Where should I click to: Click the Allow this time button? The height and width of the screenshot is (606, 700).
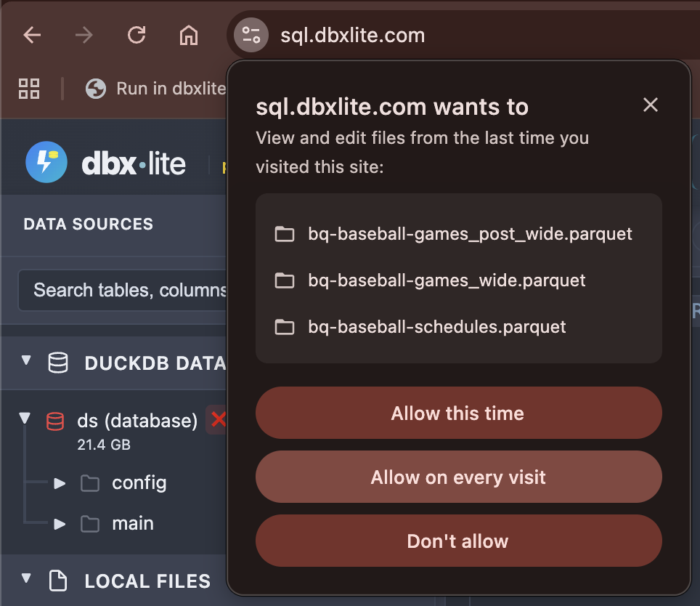(458, 413)
